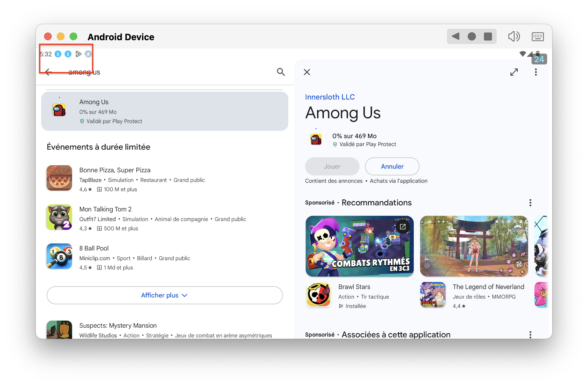
Task: Click the Wi-Fi status icon
Action: (x=523, y=54)
